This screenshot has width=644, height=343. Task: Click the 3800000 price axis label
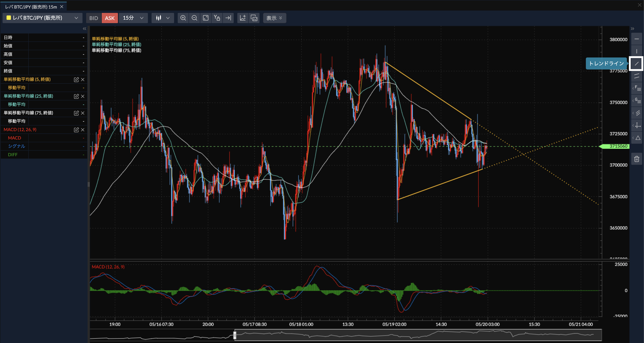(x=618, y=39)
